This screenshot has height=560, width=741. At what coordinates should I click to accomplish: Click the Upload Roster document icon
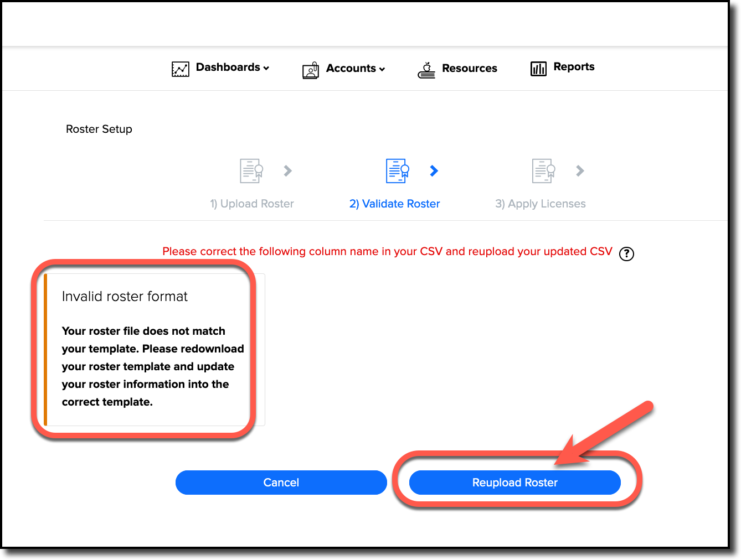251,170
